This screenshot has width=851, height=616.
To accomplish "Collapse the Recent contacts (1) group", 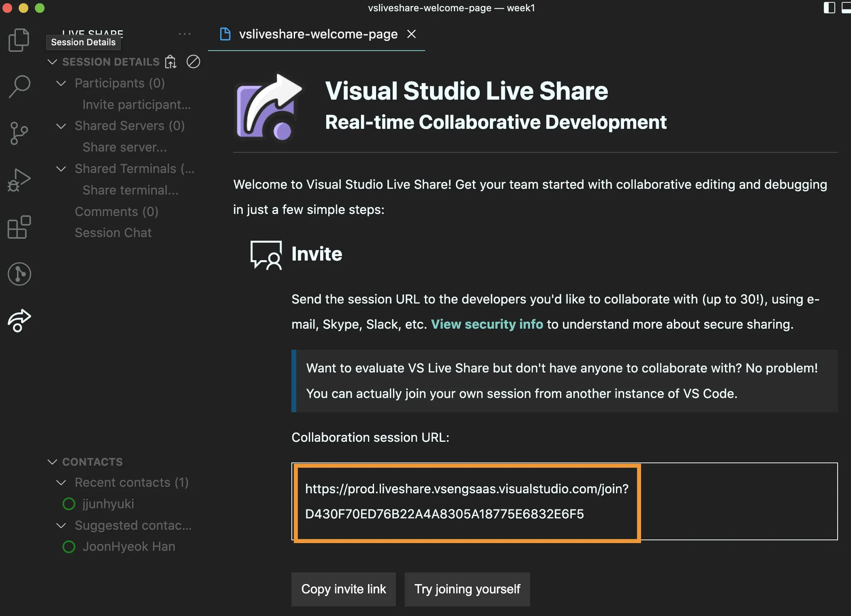I will [61, 483].
